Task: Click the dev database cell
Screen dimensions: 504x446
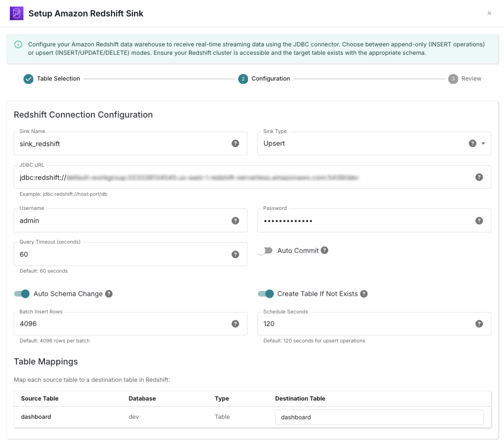Action: [134, 417]
